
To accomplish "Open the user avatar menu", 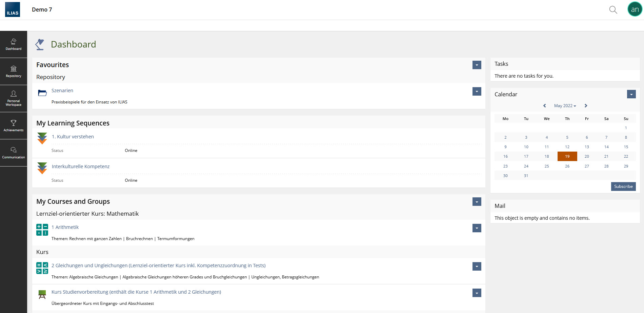I will pos(635,9).
